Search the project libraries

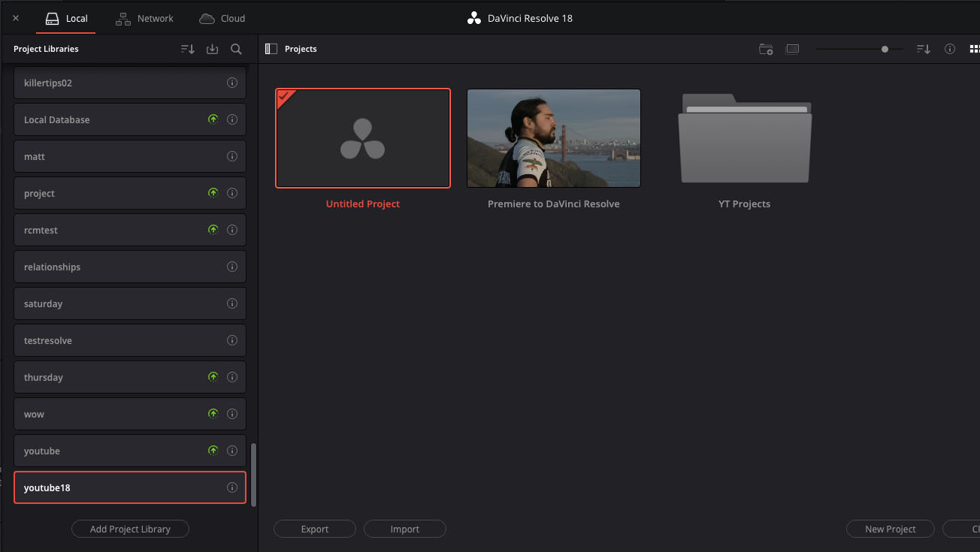pyautogui.click(x=236, y=49)
